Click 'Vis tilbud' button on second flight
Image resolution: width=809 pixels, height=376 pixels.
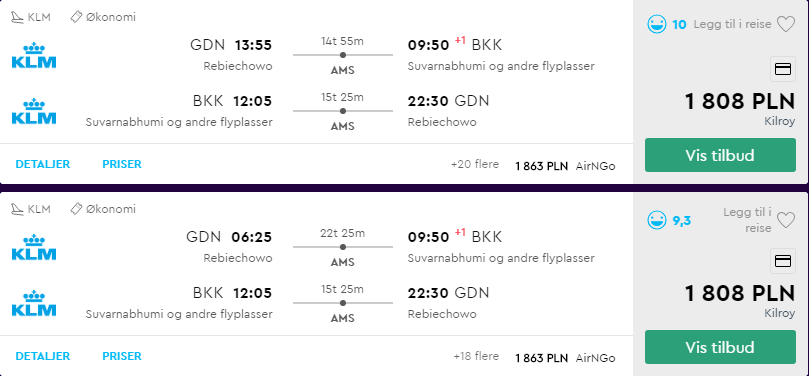pyautogui.click(x=720, y=347)
